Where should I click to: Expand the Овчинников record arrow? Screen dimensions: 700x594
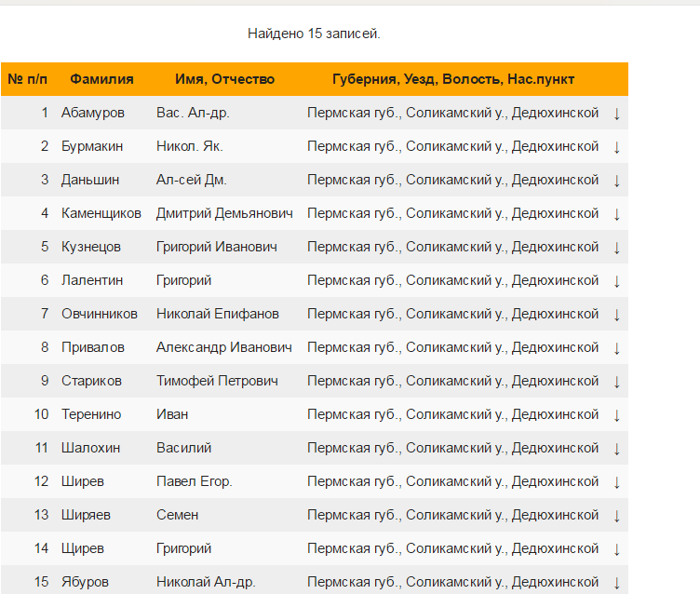point(616,315)
